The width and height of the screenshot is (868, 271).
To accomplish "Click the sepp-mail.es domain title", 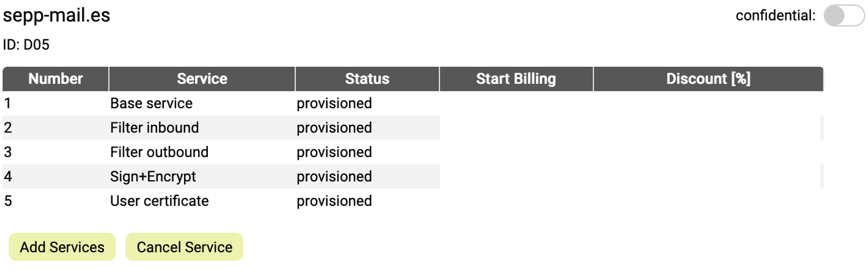I will tap(57, 16).
